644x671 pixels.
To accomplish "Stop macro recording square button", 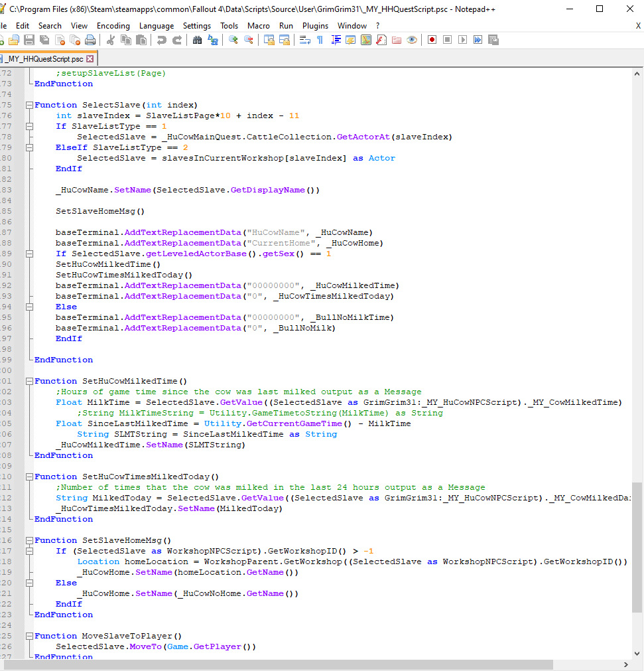I will 447,40.
